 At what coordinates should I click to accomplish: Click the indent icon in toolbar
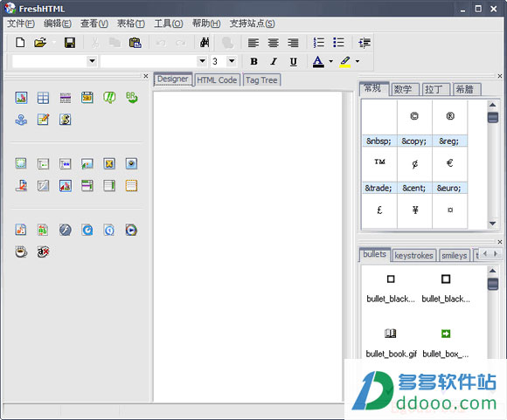click(x=365, y=42)
